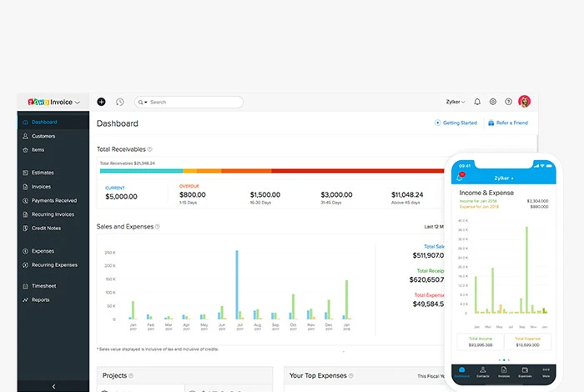
Task: Open the notifications bell in top bar
Action: pyautogui.click(x=477, y=102)
